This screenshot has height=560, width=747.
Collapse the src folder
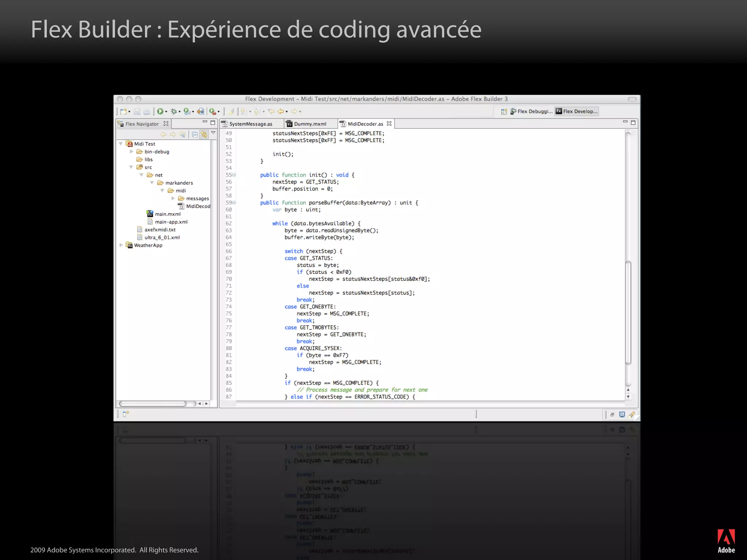[x=131, y=167]
